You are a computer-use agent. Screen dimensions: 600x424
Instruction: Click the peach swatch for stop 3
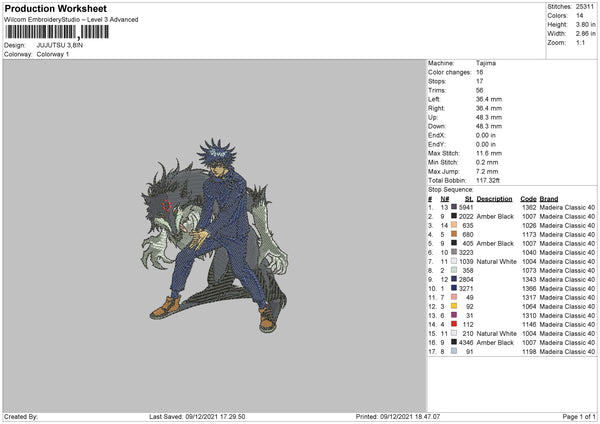[x=454, y=225]
